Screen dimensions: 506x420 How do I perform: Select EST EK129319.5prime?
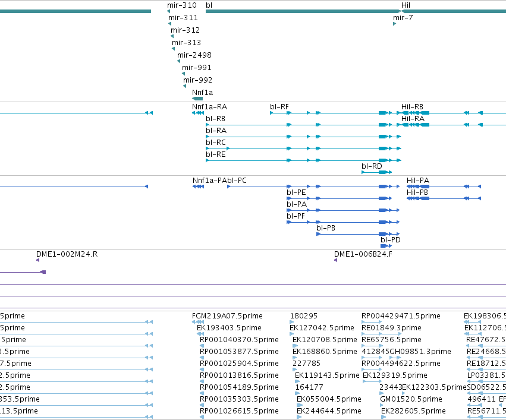coord(372,381)
